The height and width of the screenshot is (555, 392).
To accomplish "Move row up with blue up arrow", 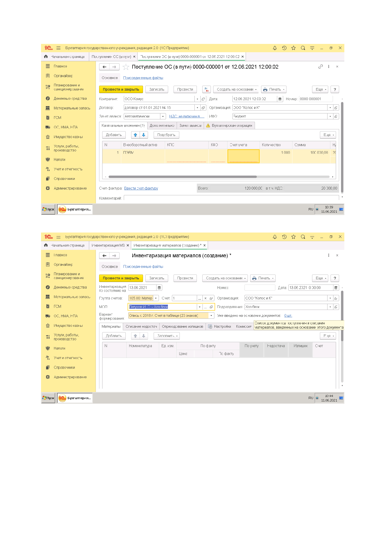I will [135, 135].
